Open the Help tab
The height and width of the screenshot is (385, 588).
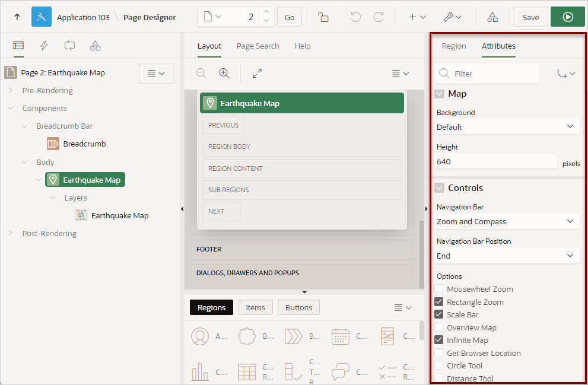[302, 46]
